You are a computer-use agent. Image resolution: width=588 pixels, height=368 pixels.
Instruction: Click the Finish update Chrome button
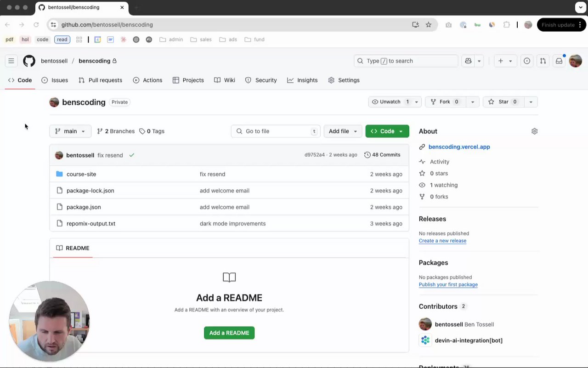coord(561,25)
